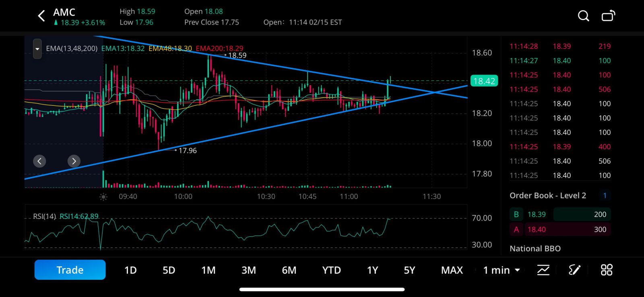Click the 10:00 time axis label

point(183,197)
